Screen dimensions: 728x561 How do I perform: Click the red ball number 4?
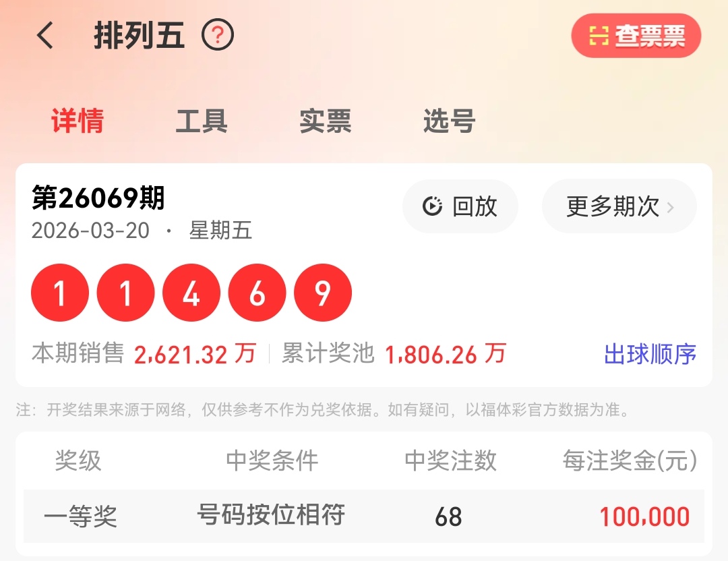pyautogui.click(x=191, y=293)
